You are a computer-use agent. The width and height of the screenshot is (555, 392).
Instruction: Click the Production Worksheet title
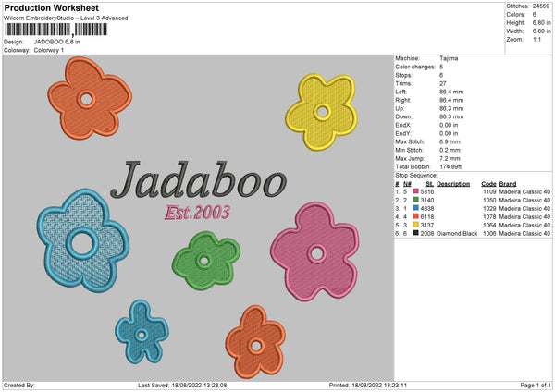click(x=52, y=7)
